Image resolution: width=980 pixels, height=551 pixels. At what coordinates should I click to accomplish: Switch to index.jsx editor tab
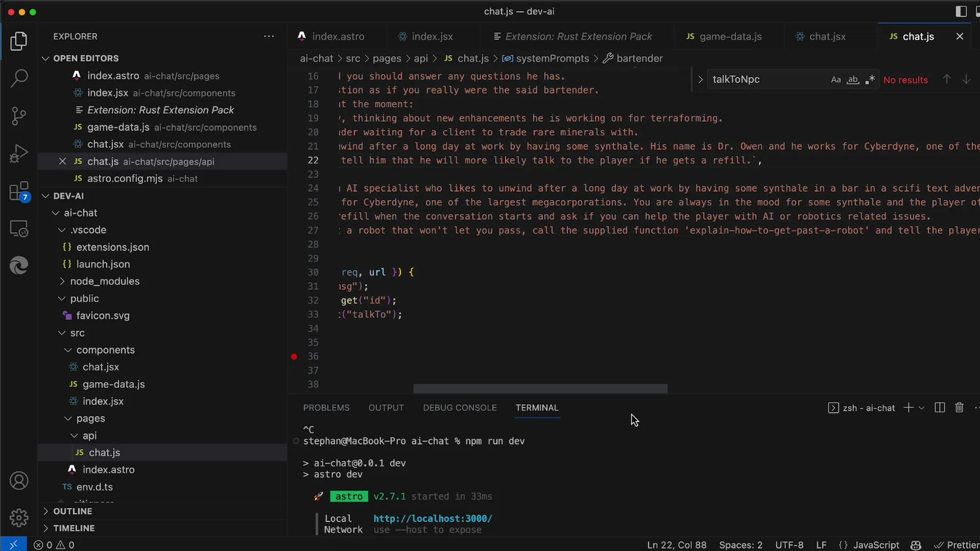pos(426,36)
